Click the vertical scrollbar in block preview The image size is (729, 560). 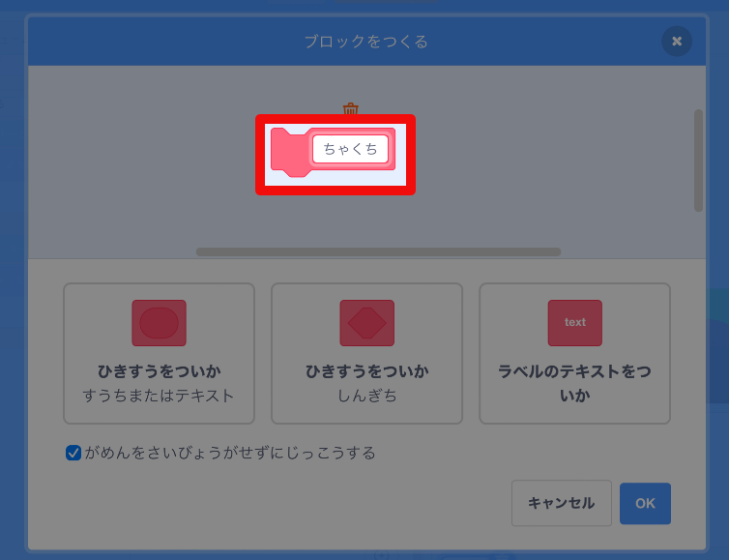[698, 161]
